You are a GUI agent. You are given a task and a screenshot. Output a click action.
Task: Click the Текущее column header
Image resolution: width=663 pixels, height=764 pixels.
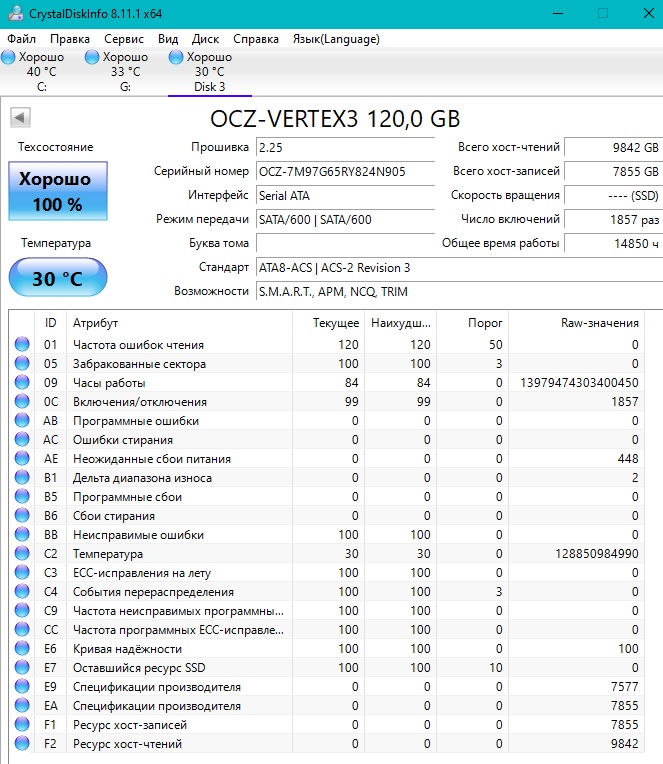coord(328,323)
